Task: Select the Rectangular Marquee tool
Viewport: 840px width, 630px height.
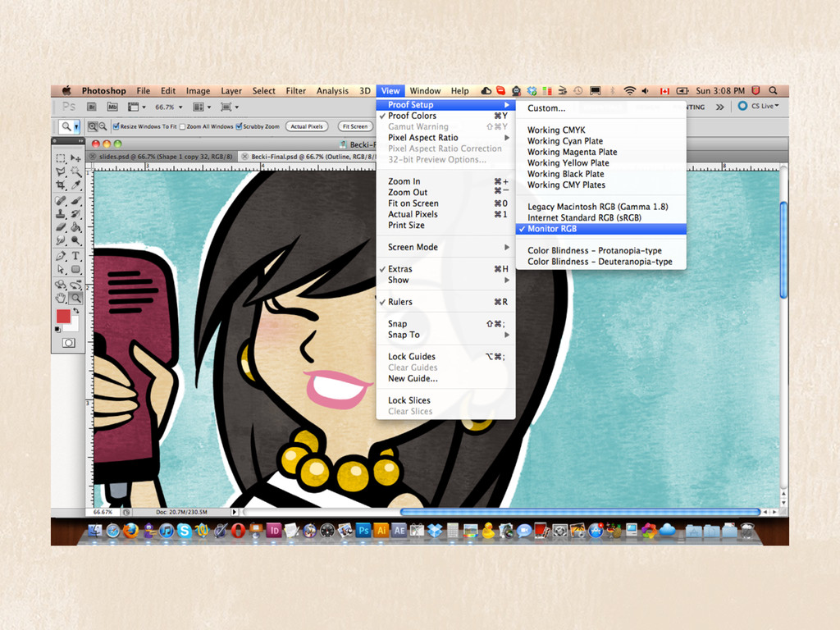Action: click(x=61, y=158)
